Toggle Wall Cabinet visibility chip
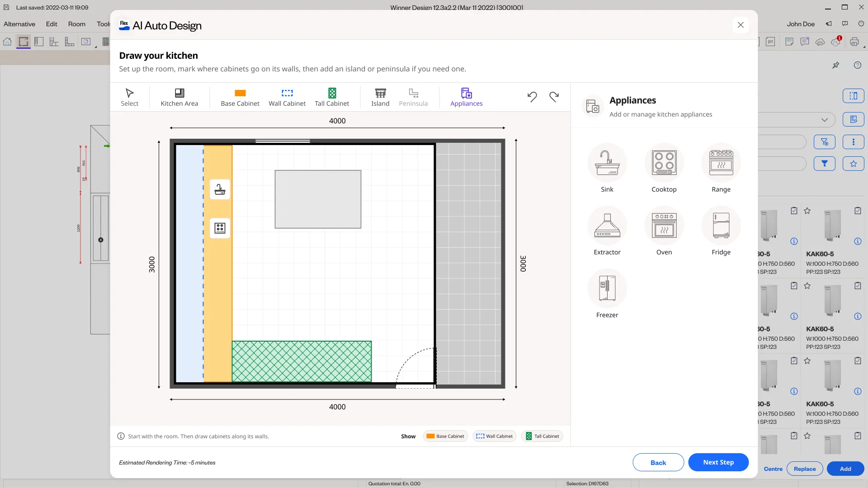 [495, 436]
